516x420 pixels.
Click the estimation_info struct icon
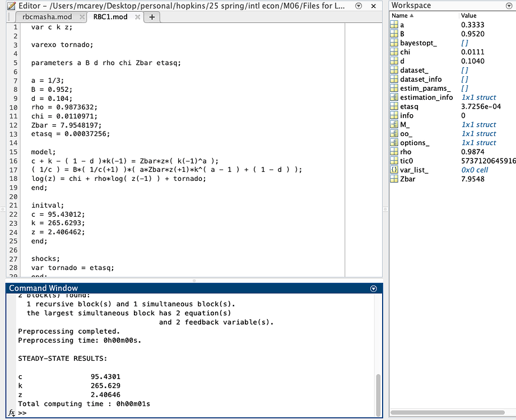[394, 97]
